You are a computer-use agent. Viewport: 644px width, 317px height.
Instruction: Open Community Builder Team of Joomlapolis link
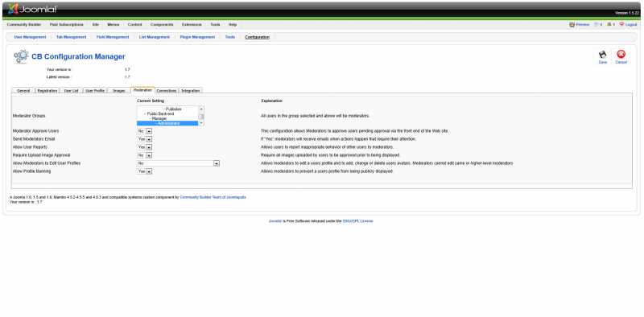[x=213, y=197]
